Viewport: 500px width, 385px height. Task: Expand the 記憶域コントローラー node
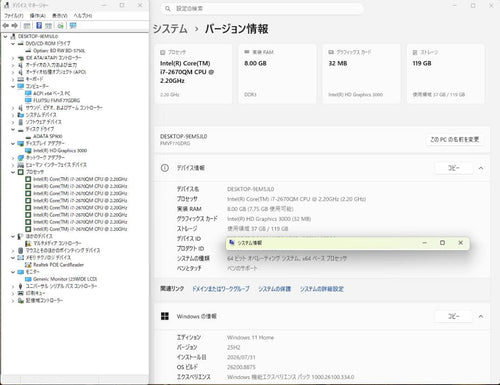click(x=13, y=301)
